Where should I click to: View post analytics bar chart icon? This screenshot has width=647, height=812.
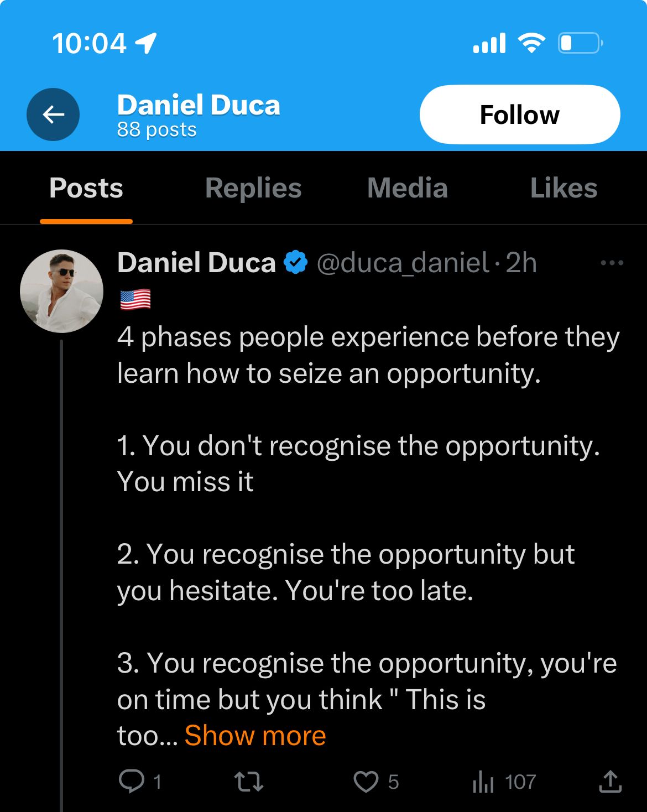point(483,782)
